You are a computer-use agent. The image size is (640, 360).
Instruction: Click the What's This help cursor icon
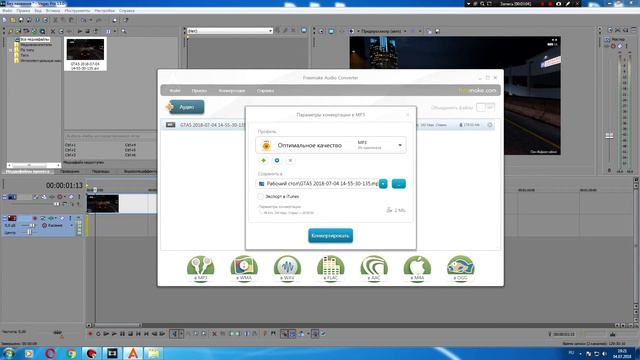(126, 20)
